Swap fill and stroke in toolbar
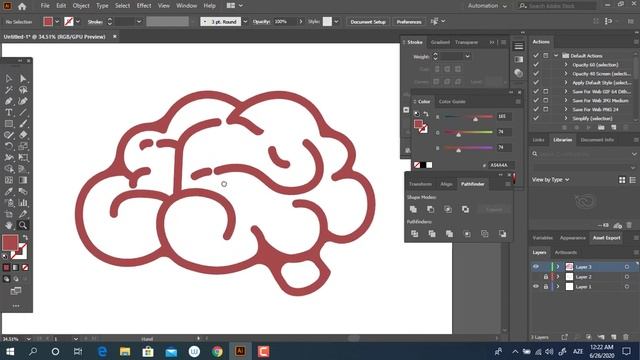The image size is (640, 360). click(25, 237)
